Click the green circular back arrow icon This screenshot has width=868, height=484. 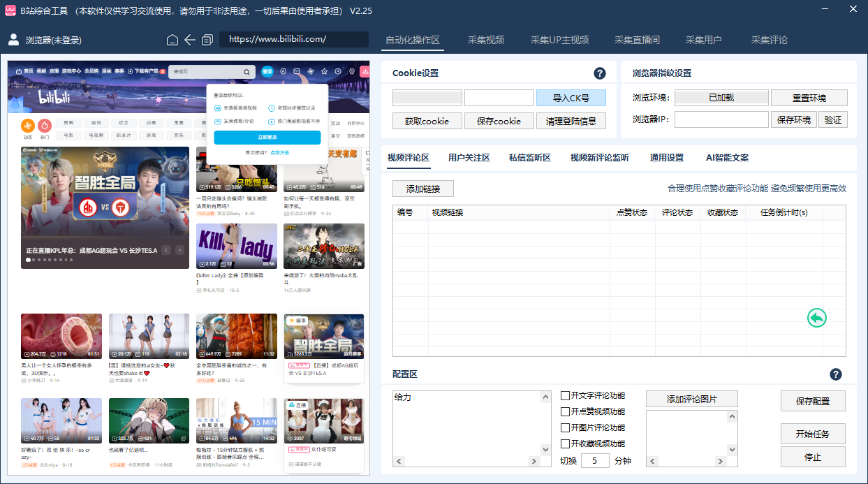(816, 318)
